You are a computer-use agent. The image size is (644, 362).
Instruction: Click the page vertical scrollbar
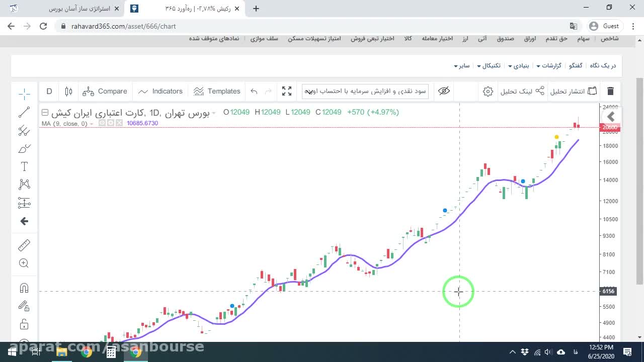[639, 181]
